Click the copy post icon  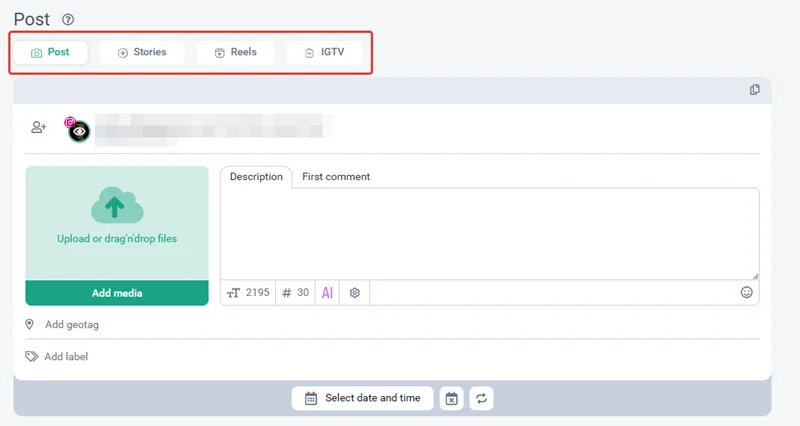(x=755, y=90)
